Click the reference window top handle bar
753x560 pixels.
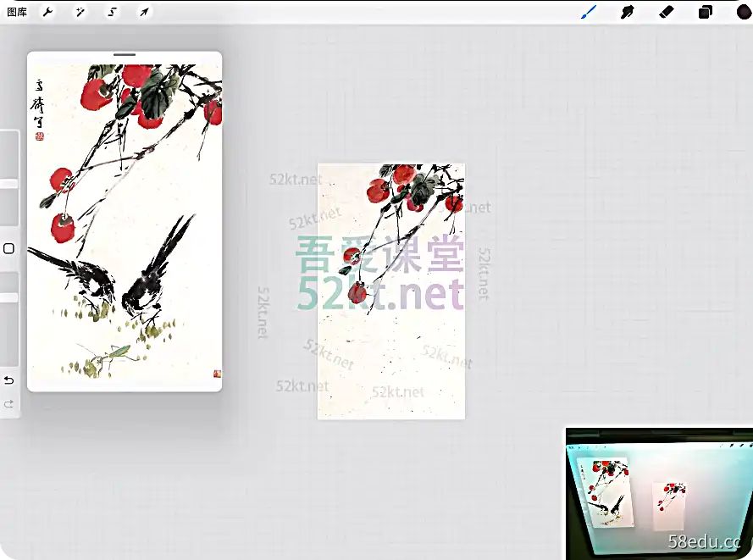click(125, 55)
